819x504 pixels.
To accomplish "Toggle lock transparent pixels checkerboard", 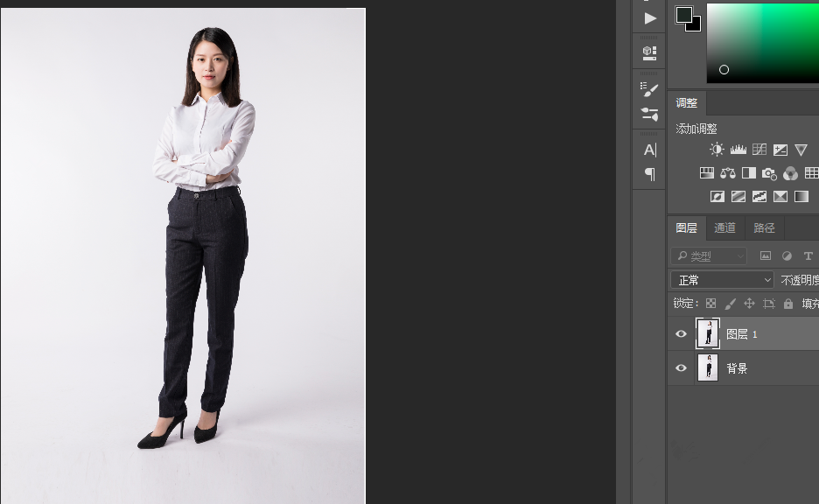I will click(x=710, y=304).
